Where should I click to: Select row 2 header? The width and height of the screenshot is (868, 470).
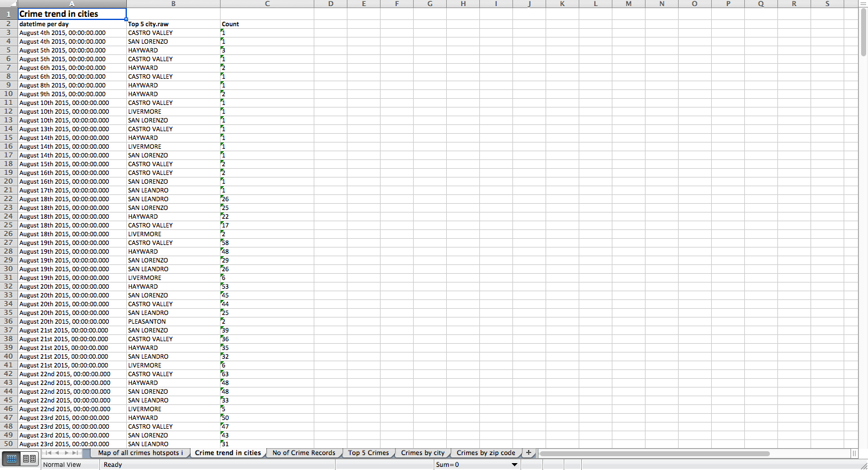[7, 24]
